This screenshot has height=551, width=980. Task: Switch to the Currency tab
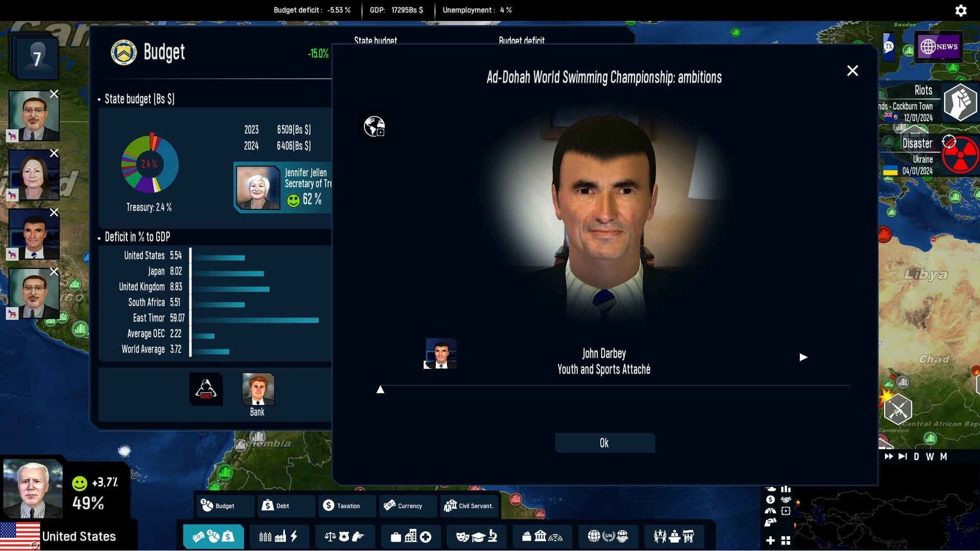[407, 506]
